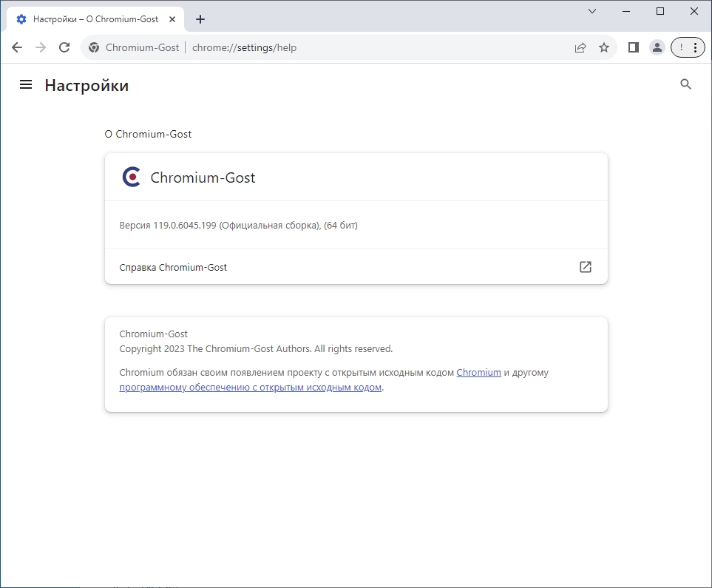Open программному обеспечению с открытым исходным кодом link
Viewport: 712px width, 588px height.
click(x=250, y=388)
